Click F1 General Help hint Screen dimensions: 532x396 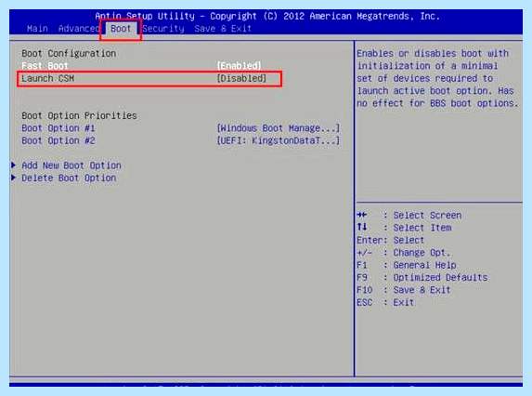407,265
